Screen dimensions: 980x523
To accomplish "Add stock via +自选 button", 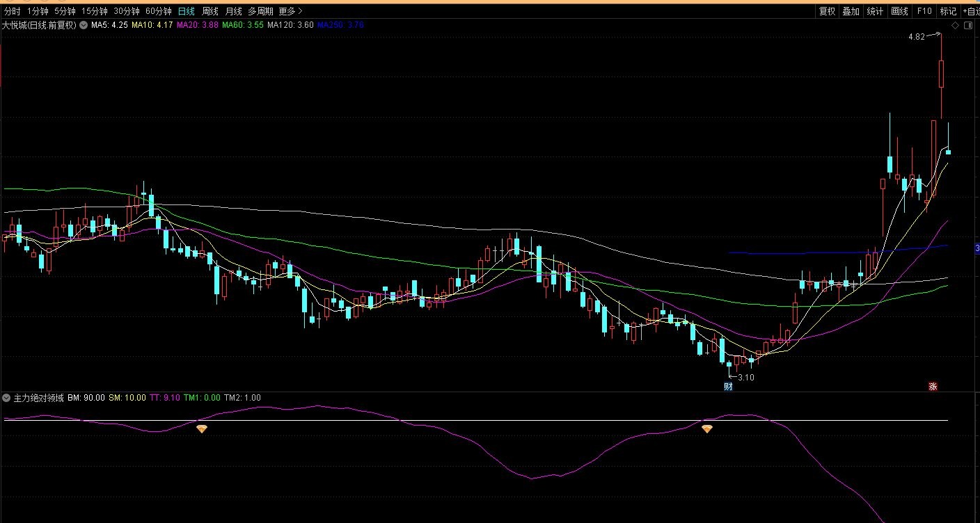I will [970, 11].
